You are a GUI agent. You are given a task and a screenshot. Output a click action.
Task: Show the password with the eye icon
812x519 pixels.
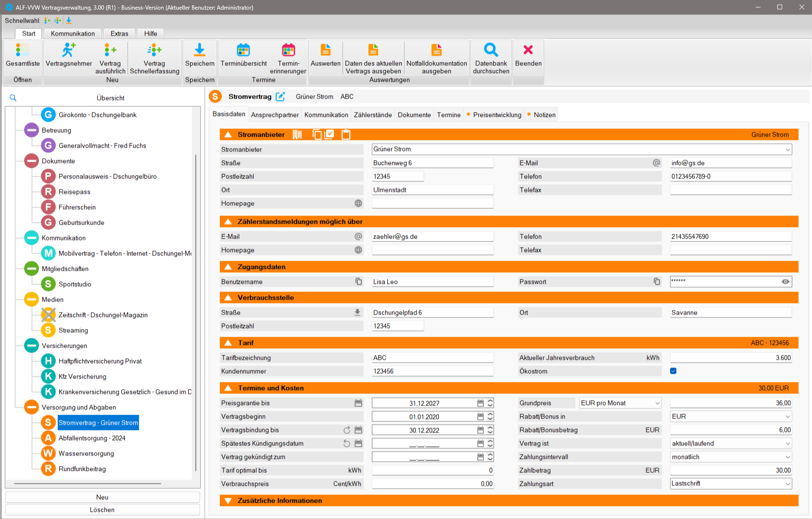click(785, 282)
